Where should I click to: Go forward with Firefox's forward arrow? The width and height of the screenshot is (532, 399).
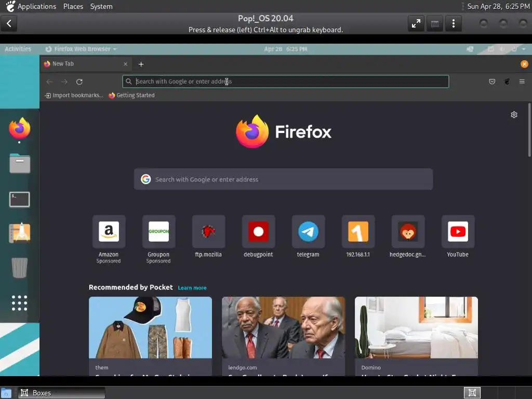point(64,82)
